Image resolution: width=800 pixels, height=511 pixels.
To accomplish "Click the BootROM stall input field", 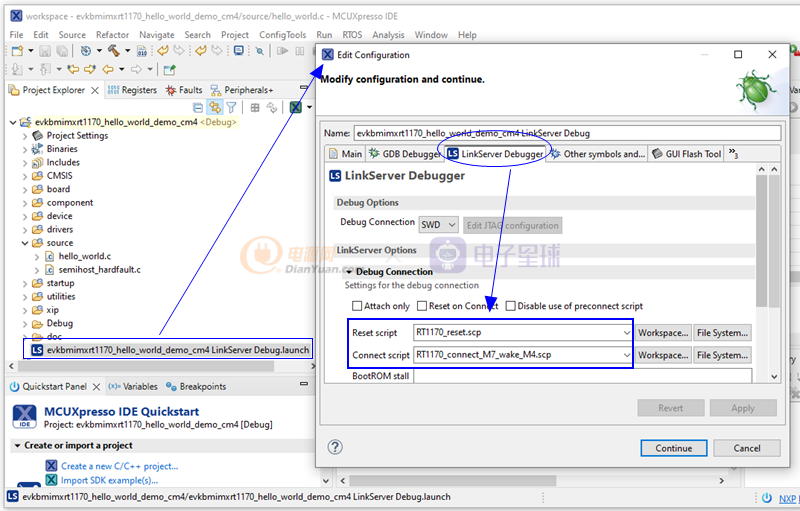I will pyautogui.click(x=581, y=377).
